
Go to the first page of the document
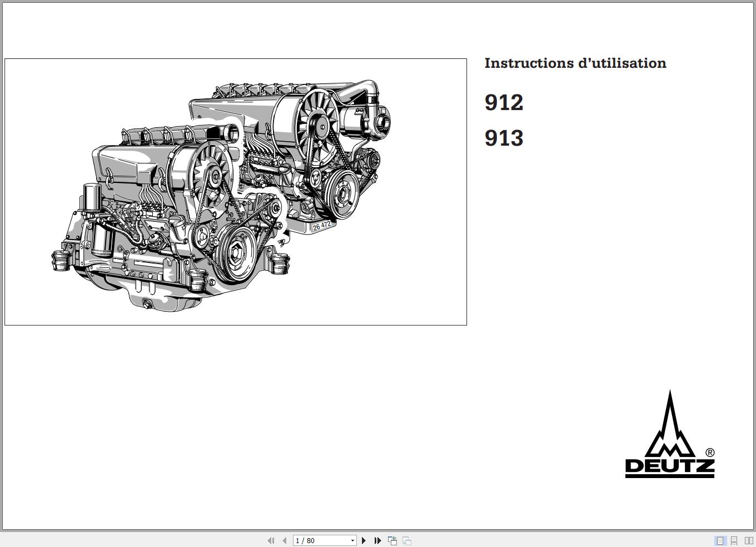[x=271, y=540]
